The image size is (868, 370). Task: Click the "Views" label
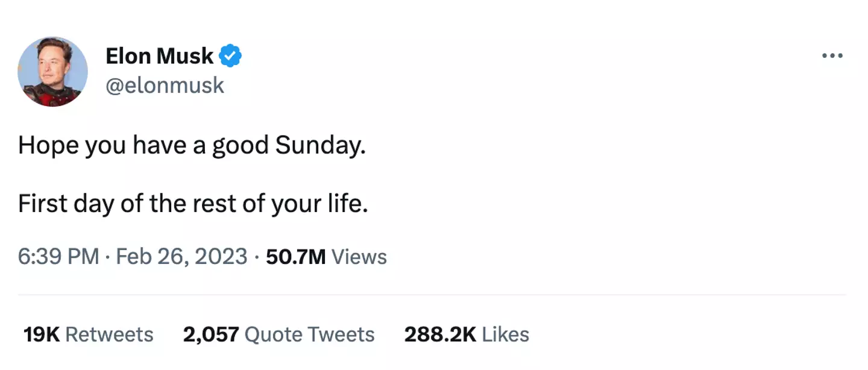coord(359,257)
